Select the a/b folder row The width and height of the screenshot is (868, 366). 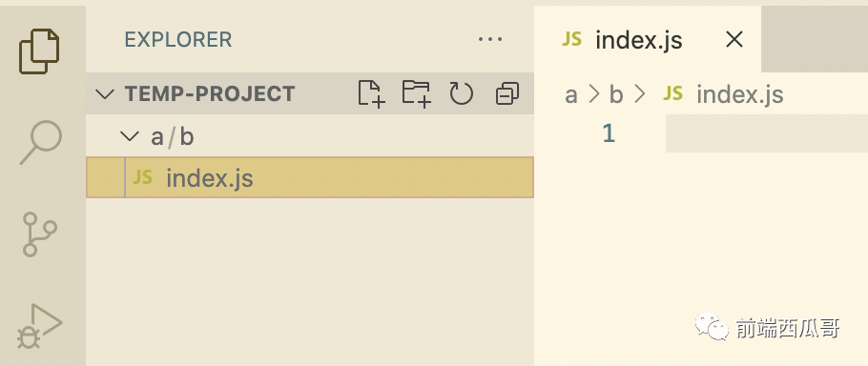(310, 136)
